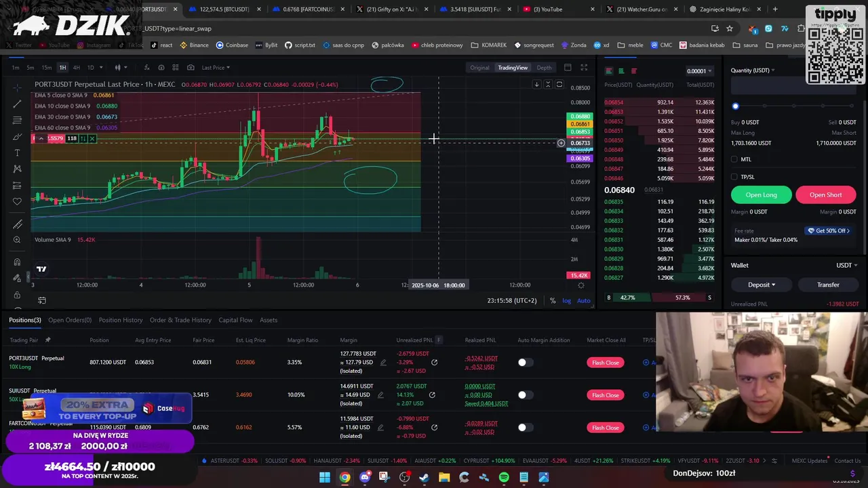Select the 4H timeframe
Viewport: 868px width, 488px height.
click(x=76, y=67)
